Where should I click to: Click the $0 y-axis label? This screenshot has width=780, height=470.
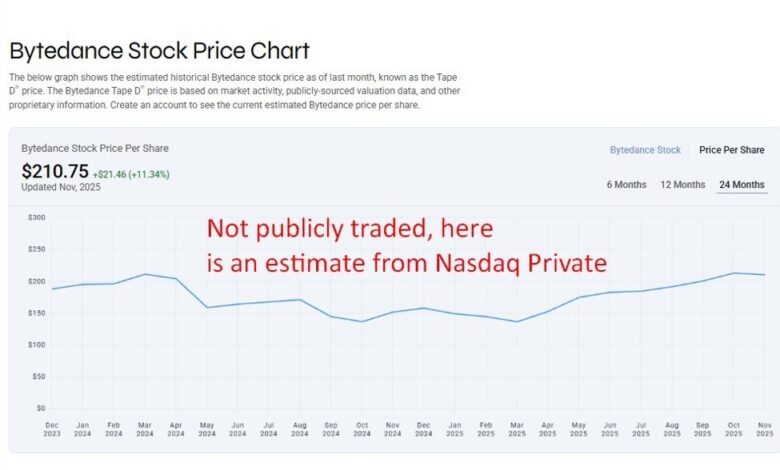(x=40, y=408)
